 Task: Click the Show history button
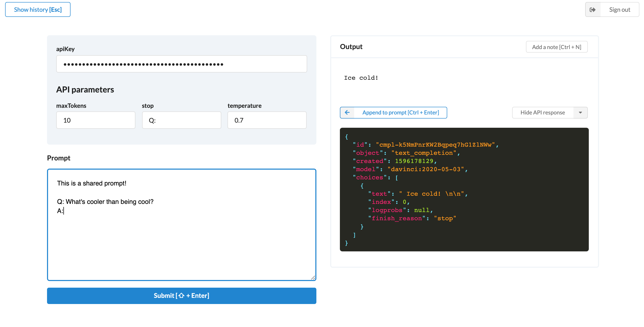click(x=38, y=10)
